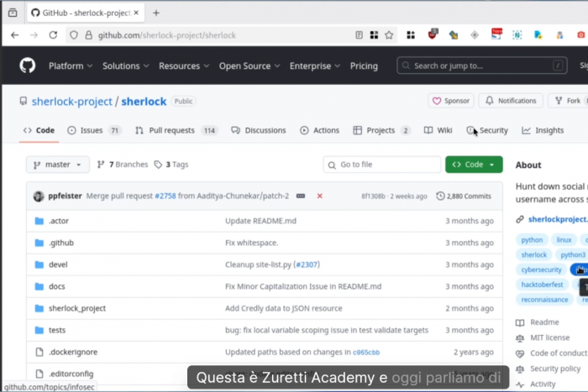588x392 pixels.
Task: Click the three-dots commit message expander
Action: 301,196
